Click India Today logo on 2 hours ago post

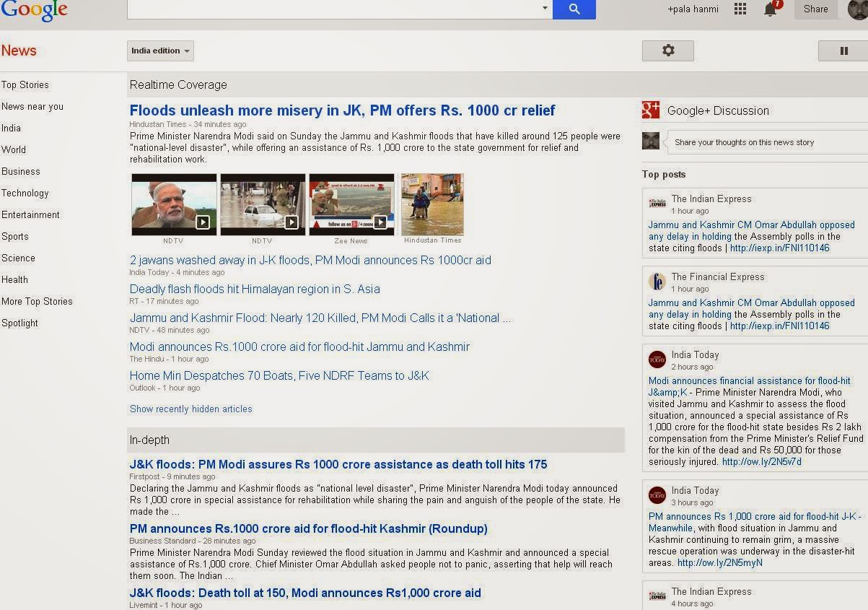tap(657, 360)
